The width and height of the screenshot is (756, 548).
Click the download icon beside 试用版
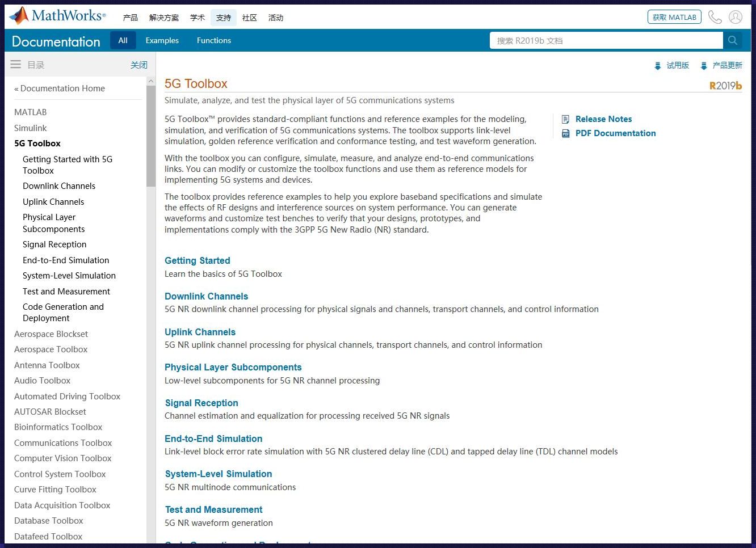(658, 66)
